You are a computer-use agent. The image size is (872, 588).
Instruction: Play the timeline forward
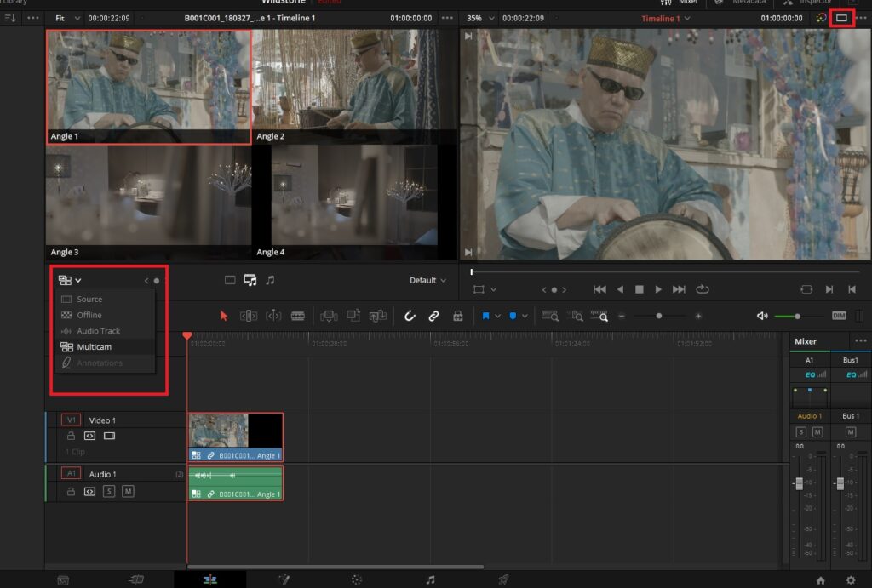(x=658, y=289)
